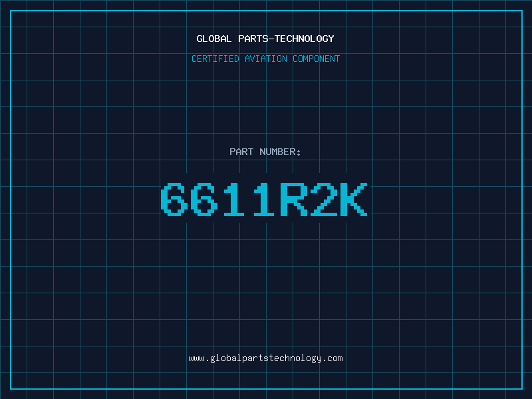532x399 pixels.
Task: Click the GLOBAL PARTS-TECHNOLOGY heading
Action: (x=265, y=39)
